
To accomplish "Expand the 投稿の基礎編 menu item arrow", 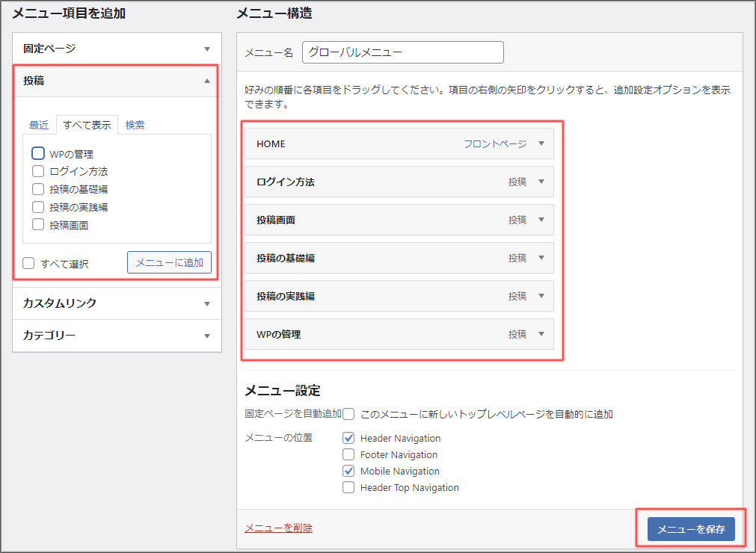I will tap(541, 258).
